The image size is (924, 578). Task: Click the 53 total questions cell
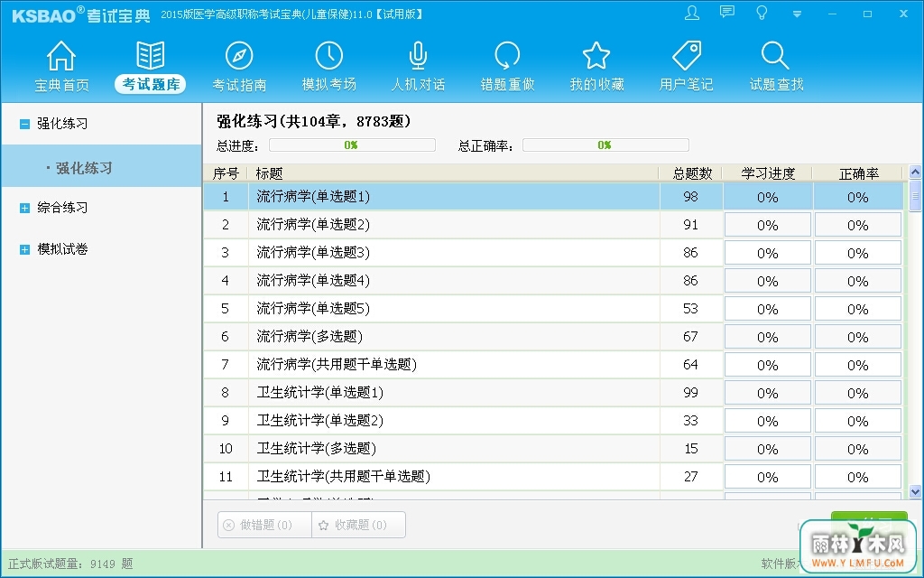tap(691, 309)
